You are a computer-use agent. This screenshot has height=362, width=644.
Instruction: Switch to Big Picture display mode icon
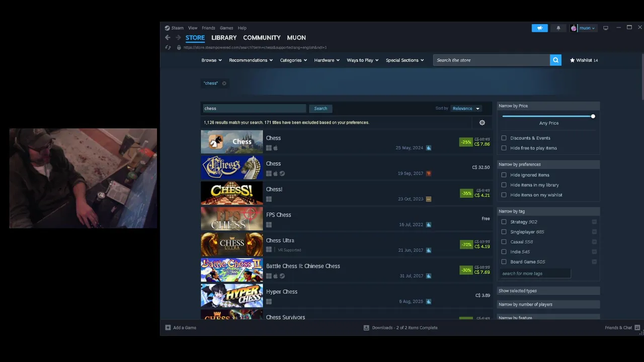(606, 28)
